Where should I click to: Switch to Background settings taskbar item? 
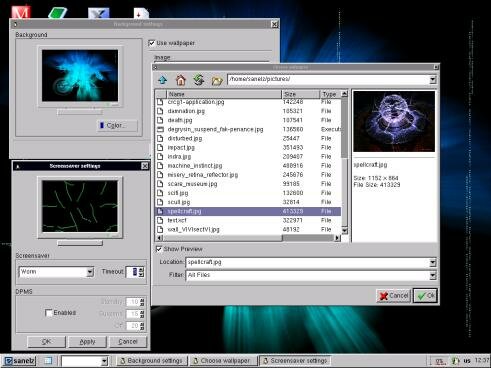(152, 361)
